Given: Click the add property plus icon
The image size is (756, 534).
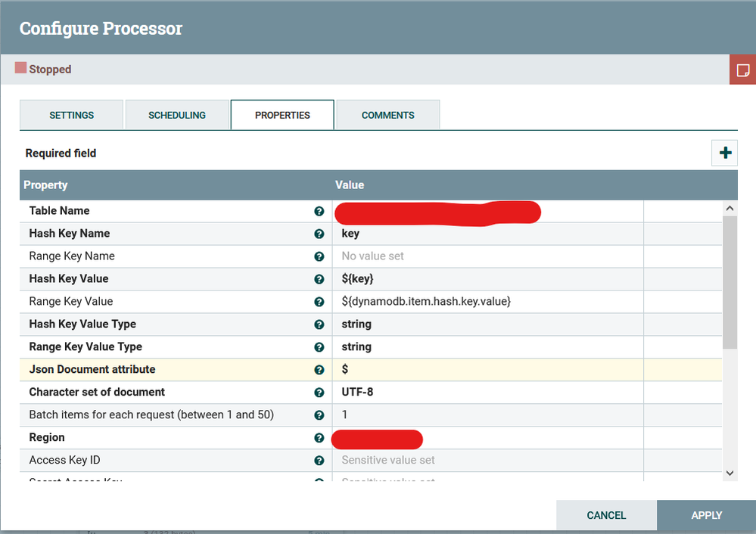Looking at the screenshot, I should point(725,153).
